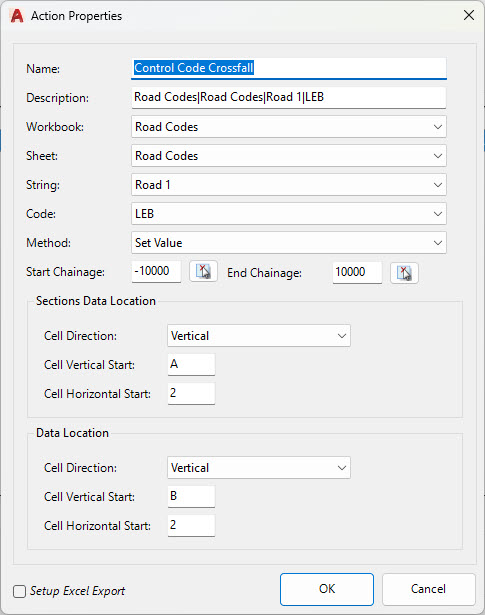Enable the Setup Excel Export checkbox

(20, 591)
